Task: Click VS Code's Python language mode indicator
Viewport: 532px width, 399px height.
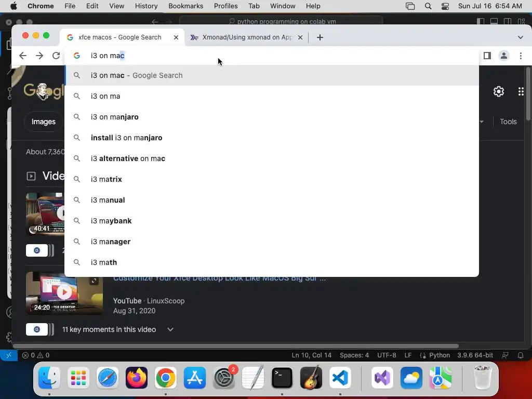Action: click(440, 355)
